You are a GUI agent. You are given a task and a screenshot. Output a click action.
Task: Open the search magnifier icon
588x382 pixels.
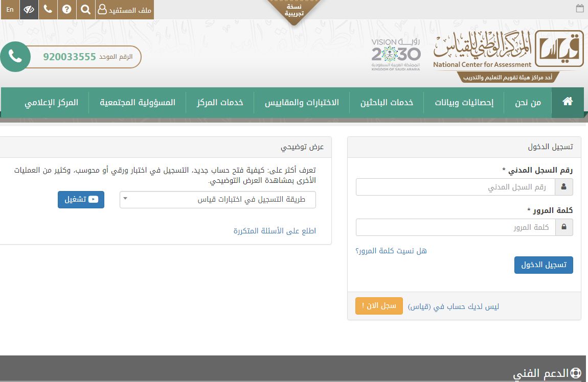[x=85, y=9]
